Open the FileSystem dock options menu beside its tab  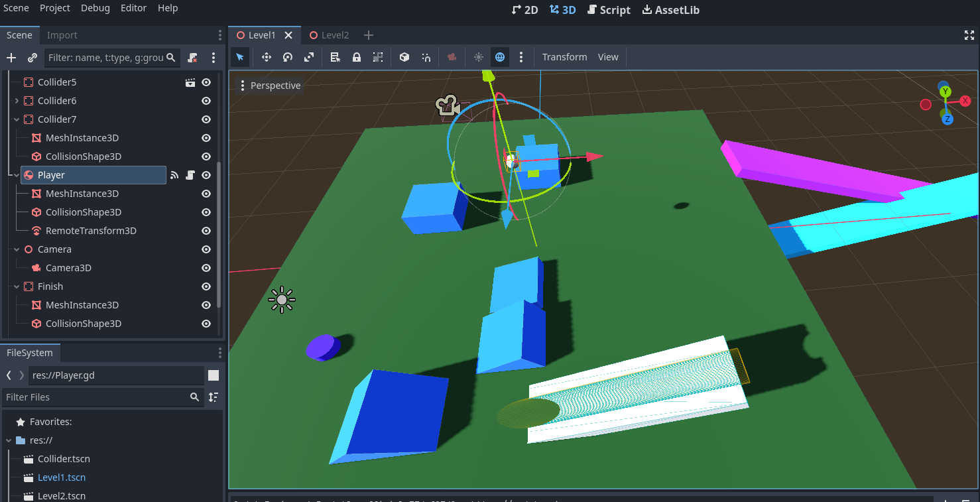point(220,353)
